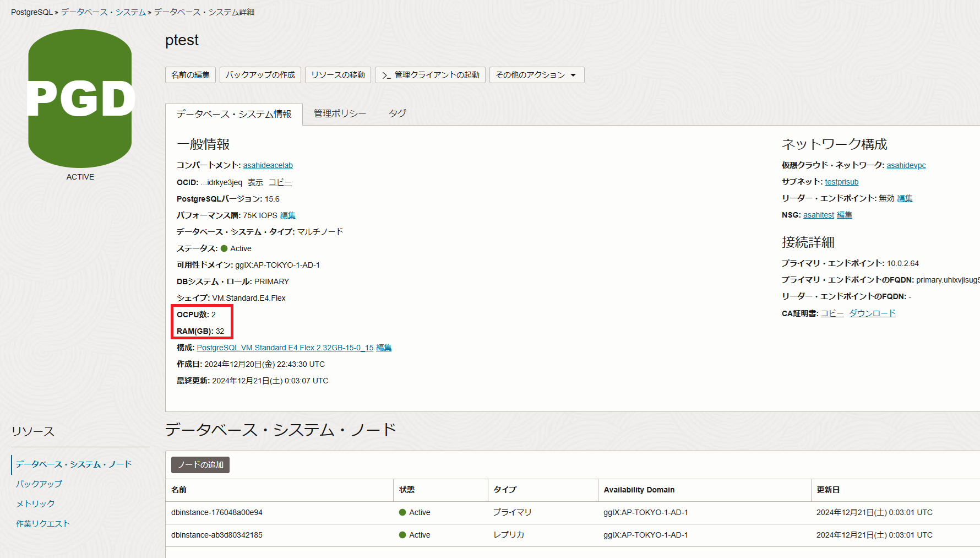The image size is (980, 558).
Task: Click availability domain cell for dbinstance-ab3d80342185
Action: click(x=646, y=535)
